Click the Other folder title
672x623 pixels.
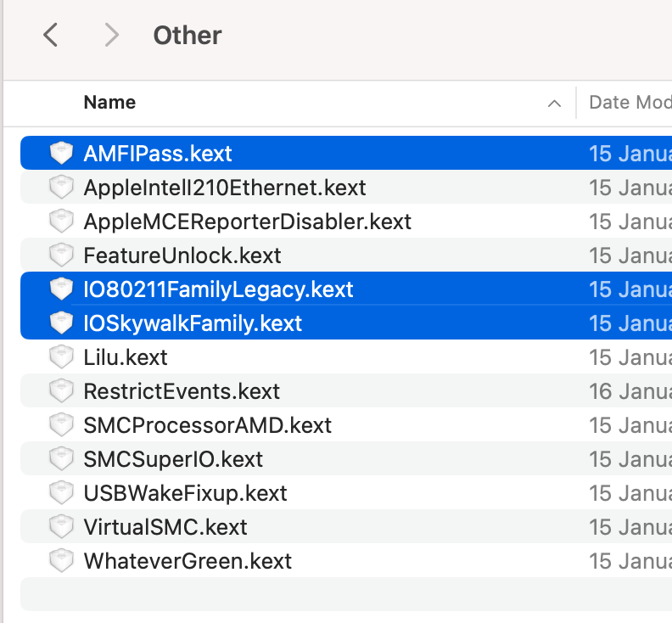(188, 35)
